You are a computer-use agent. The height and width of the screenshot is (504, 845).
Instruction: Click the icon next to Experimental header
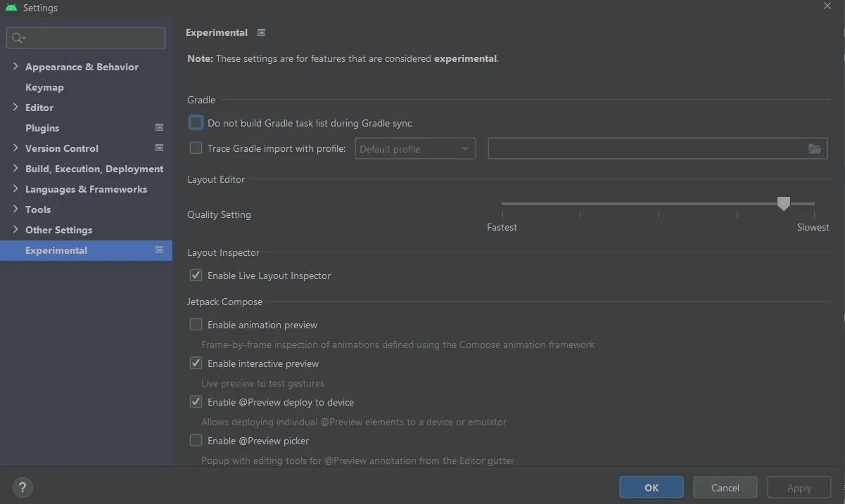click(261, 32)
